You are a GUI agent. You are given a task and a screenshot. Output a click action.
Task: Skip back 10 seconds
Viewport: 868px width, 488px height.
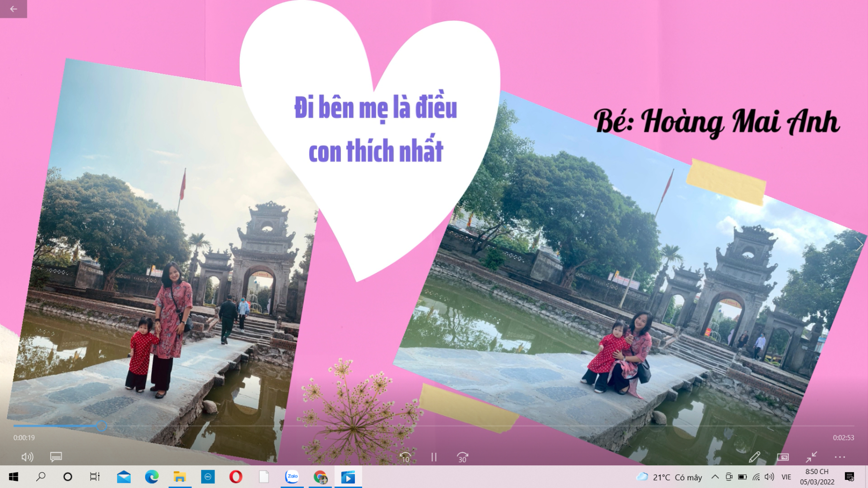[x=405, y=457]
